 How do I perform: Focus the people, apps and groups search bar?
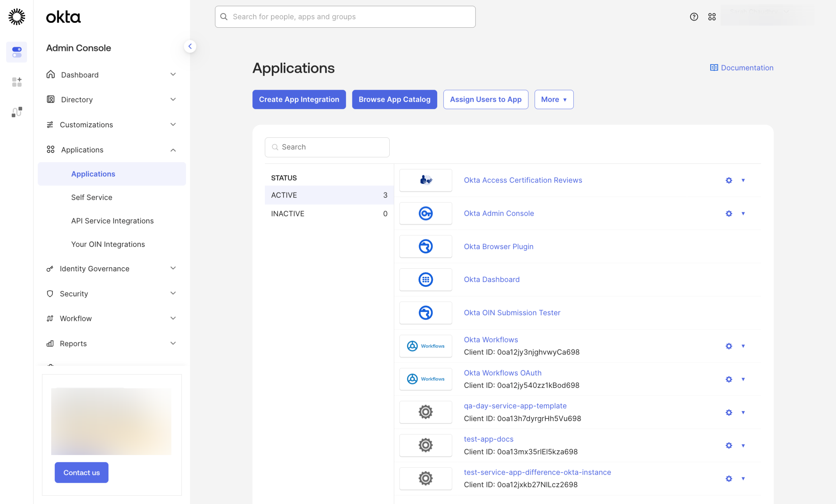click(345, 17)
